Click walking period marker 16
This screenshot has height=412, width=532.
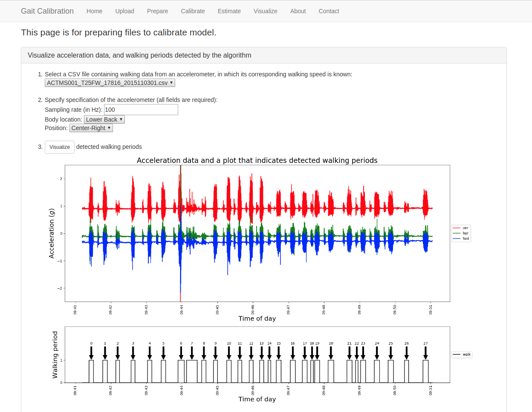click(293, 351)
